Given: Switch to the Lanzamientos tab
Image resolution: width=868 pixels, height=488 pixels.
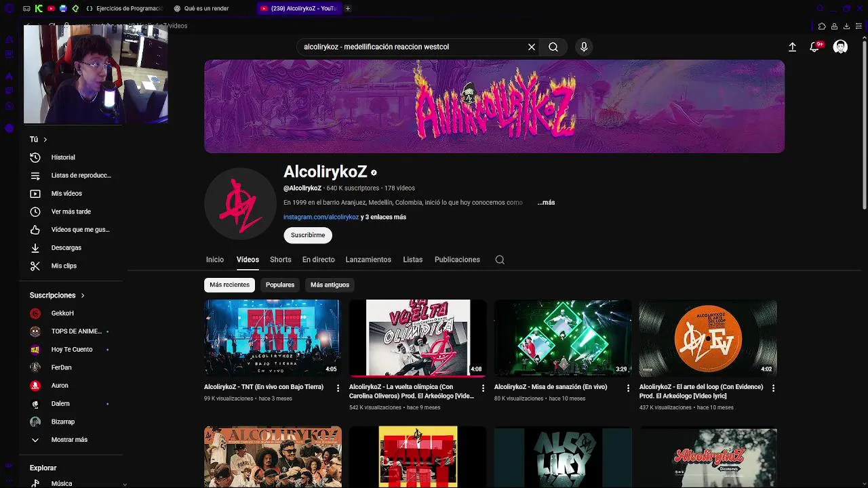Looking at the screenshot, I should click(368, 260).
